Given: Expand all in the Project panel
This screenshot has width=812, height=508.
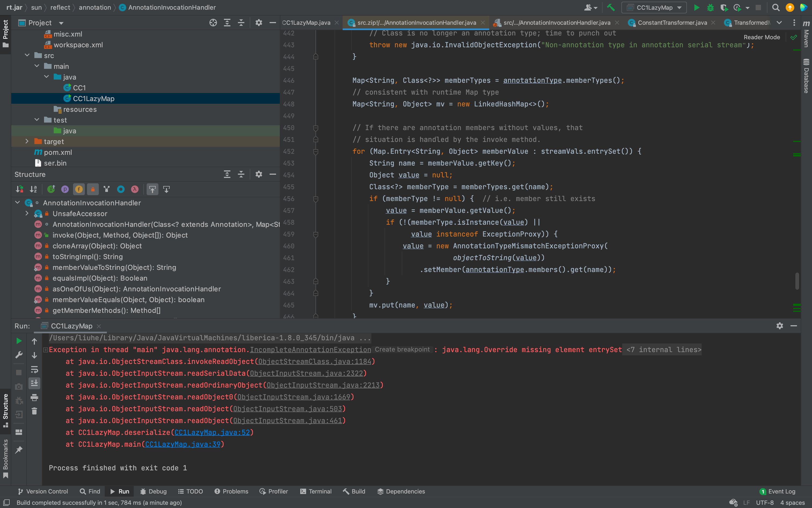Looking at the screenshot, I should pos(227,23).
